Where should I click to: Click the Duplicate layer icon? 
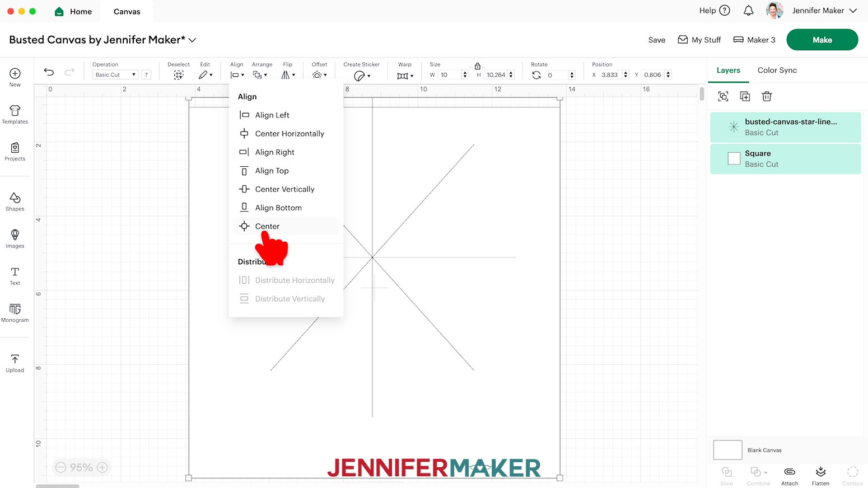745,96
